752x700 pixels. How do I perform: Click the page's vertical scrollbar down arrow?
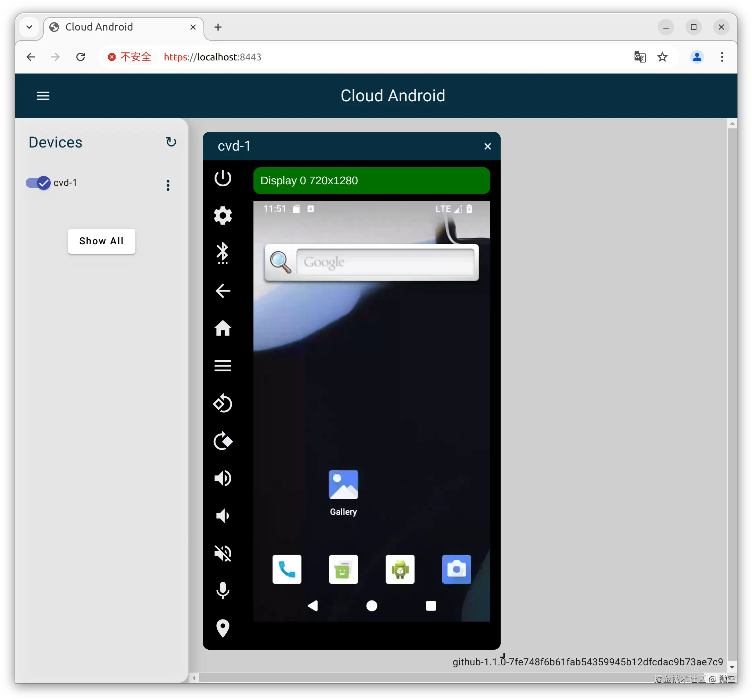[732, 667]
